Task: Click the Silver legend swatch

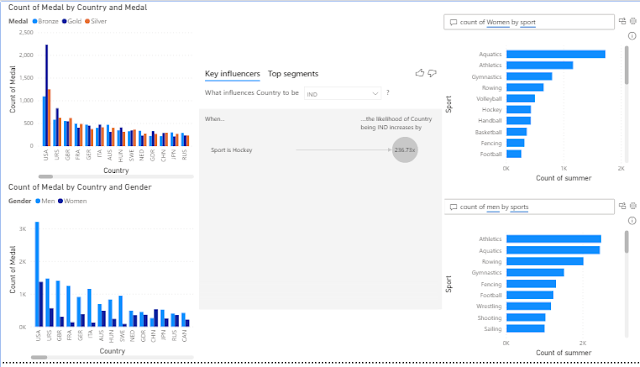Action: pos(87,21)
